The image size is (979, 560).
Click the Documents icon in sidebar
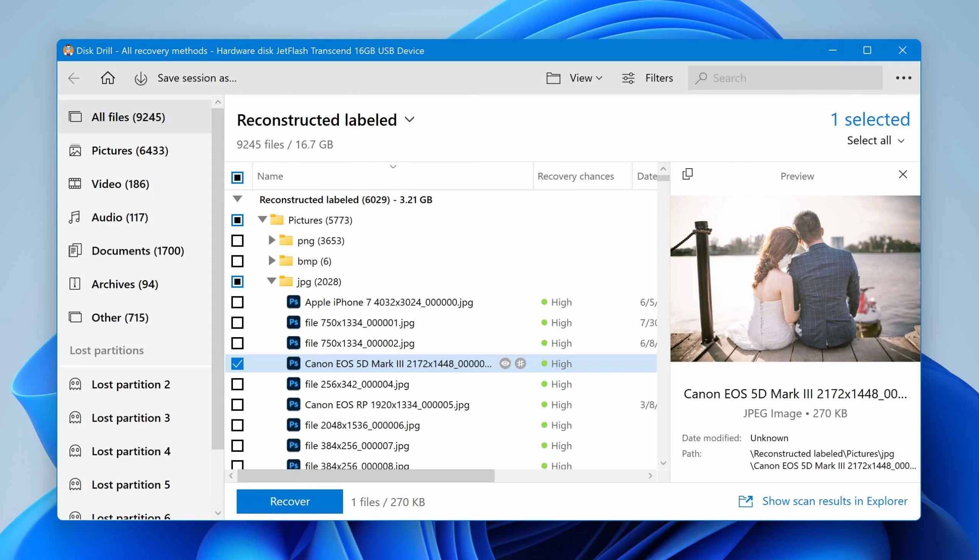[75, 250]
